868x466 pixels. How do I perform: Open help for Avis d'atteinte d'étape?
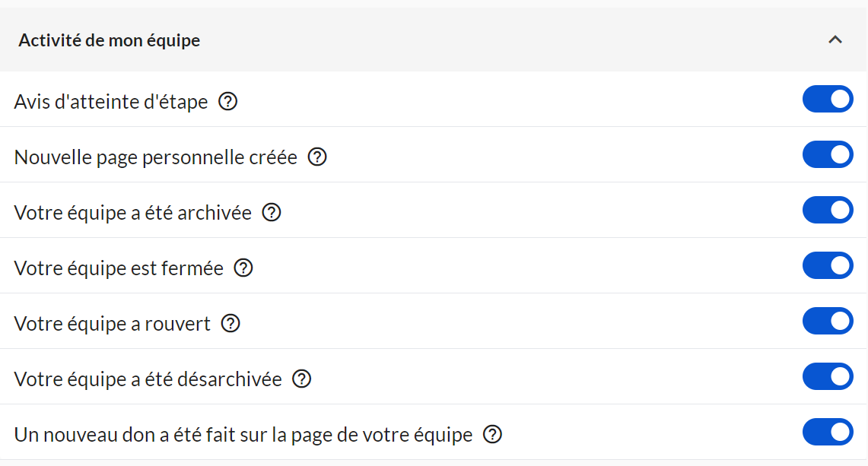(x=228, y=101)
